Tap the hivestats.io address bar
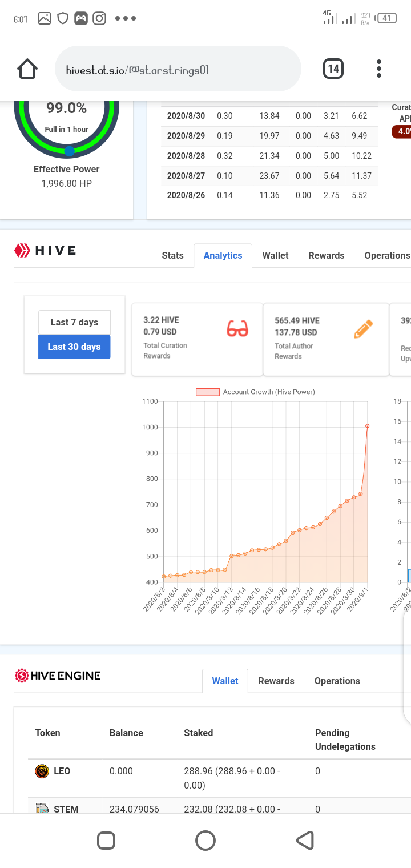Image resolution: width=411 pixels, height=868 pixels. [178, 69]
